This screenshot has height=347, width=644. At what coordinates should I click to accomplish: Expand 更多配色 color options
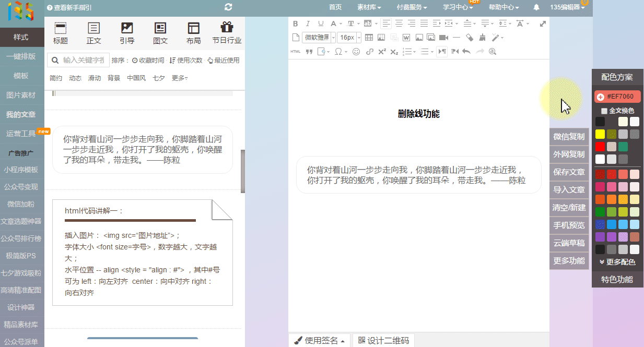pos(617,262)
